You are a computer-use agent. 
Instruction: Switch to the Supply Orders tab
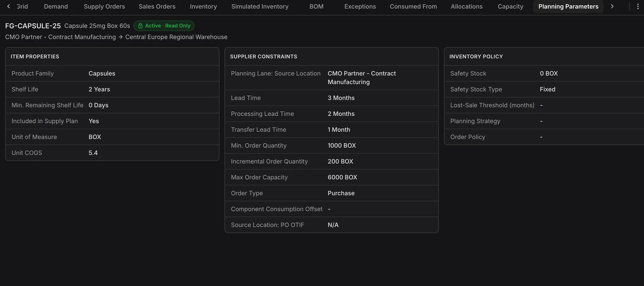coord(104,6)
